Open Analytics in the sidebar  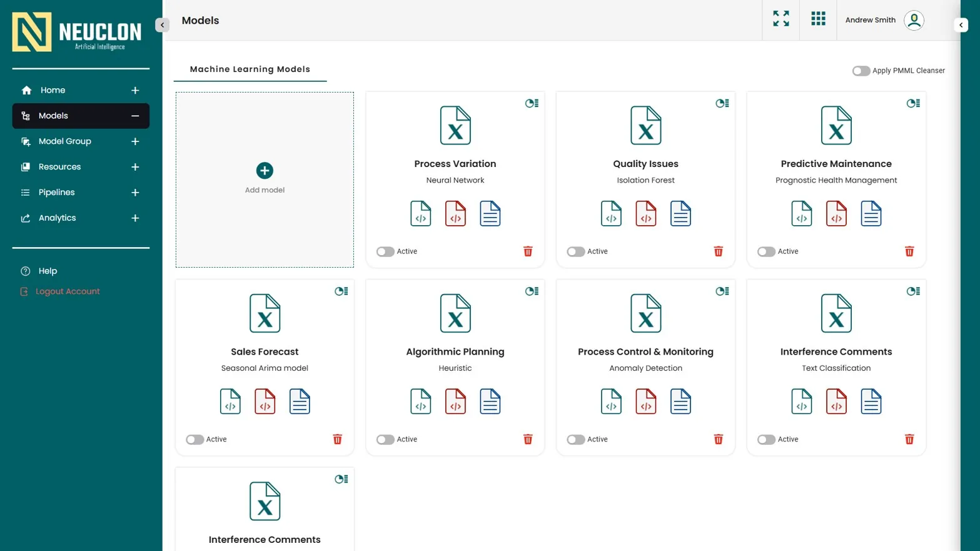tap(81, 218)
